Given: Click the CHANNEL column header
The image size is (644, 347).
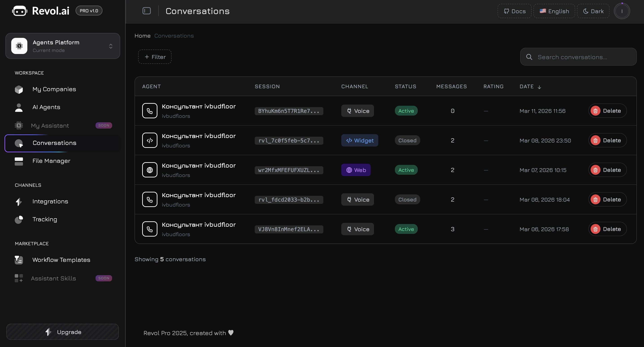Looking at the screenshot, I should point(355,86).
